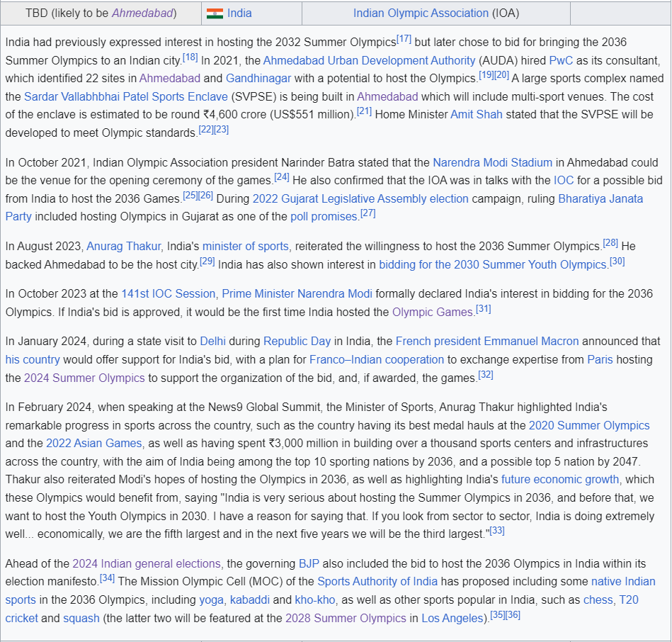
Task: Open the BJP link
Action: click(309, 563)
